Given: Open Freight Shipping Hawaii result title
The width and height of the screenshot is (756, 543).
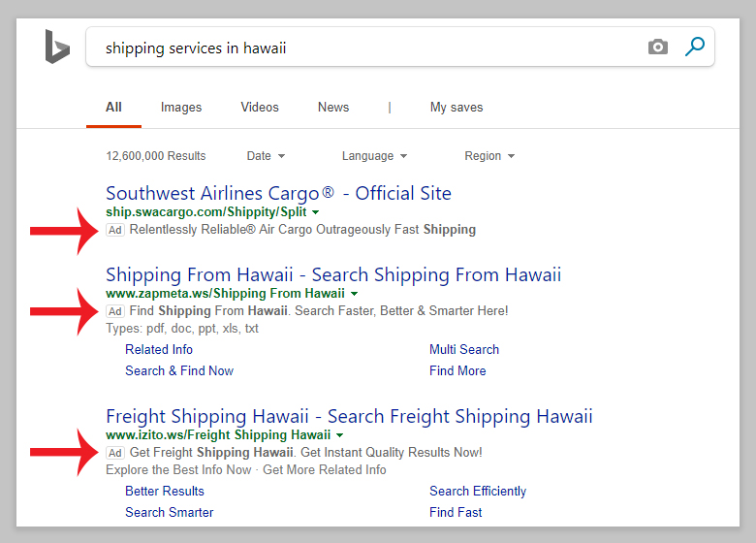Looking at the screenshot, I should pos(349,416).
